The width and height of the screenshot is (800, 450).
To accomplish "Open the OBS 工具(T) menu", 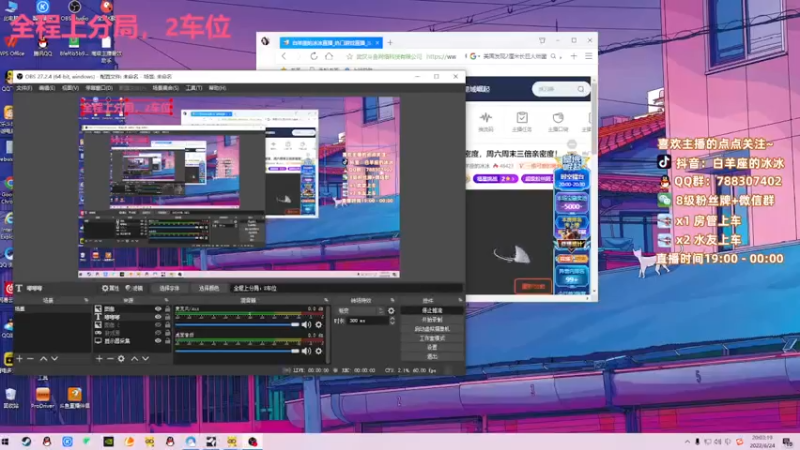I will (194, 88).
